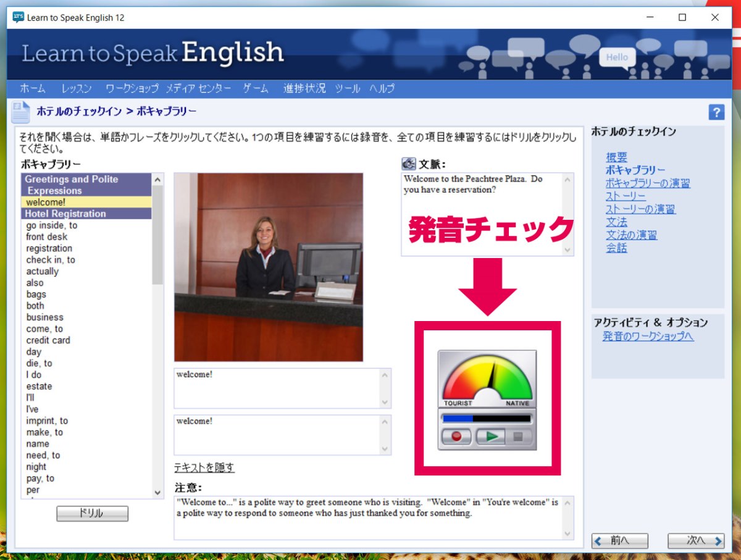Open the 進捗状況 menu

[304, 88]
